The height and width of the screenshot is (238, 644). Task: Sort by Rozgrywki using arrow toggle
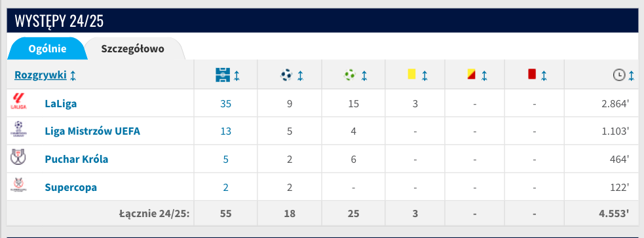(x=73, y=75)
